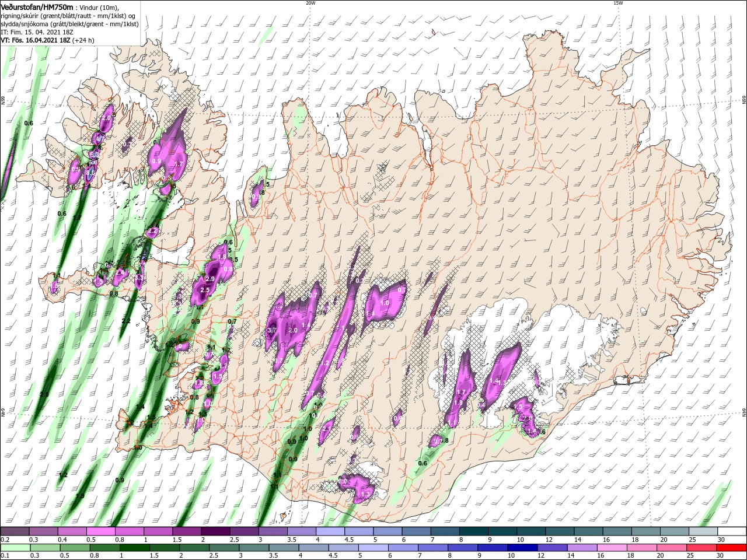
Task: Pick the blue rain swatch between 9 and 10
Action: click(492, 548)
